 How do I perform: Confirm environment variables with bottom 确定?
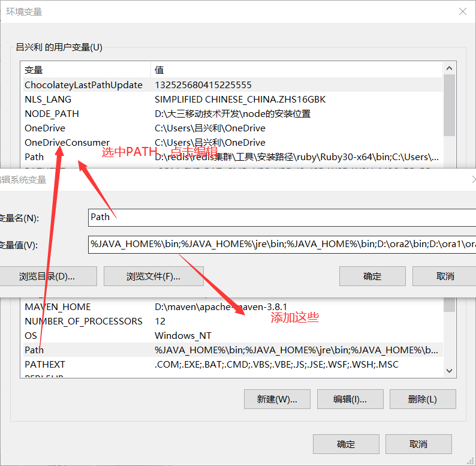pos(346,444)
